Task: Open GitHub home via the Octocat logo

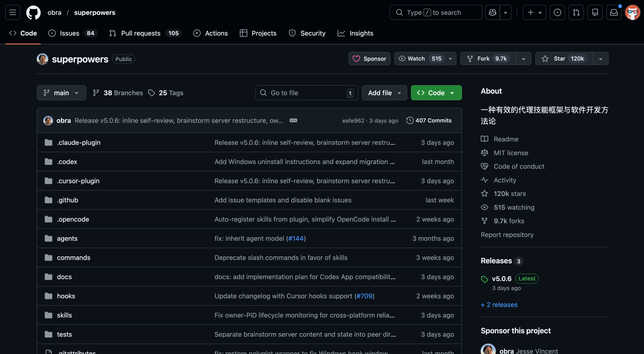Action: pyautogui.click(x=33, y=12)
